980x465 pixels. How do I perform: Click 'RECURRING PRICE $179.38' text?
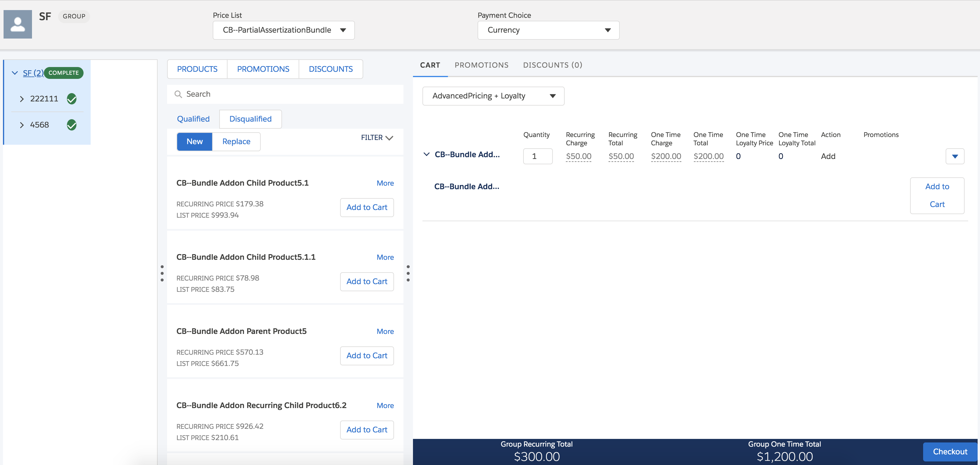[x=220, y=204]
